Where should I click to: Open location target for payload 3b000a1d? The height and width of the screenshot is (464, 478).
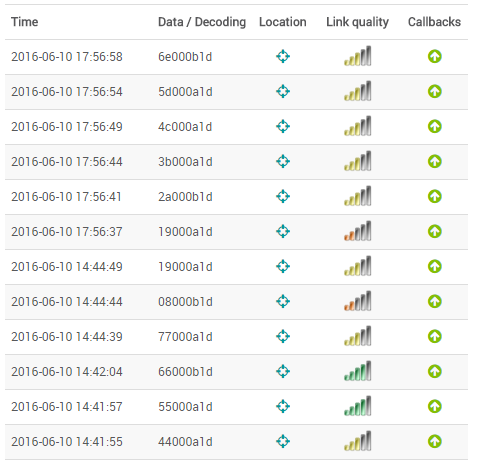[x=283, y=161]
